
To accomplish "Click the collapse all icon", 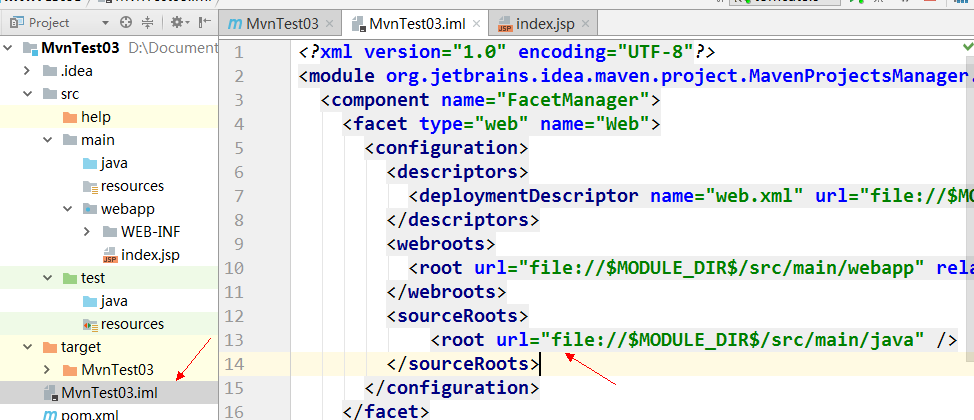I will point(147,23).
